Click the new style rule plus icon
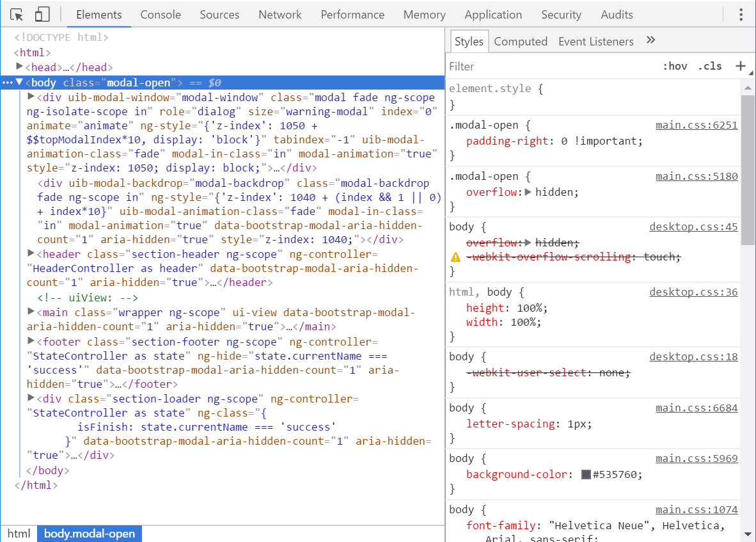756x542 pixels. pos(741,66)
